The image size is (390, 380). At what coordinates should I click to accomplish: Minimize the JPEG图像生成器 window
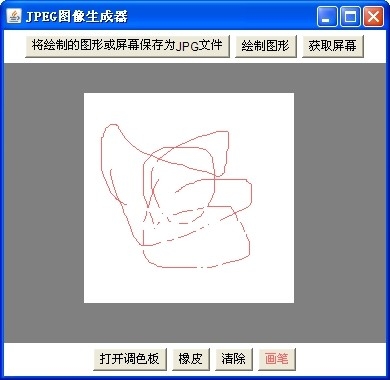point(327,16)
